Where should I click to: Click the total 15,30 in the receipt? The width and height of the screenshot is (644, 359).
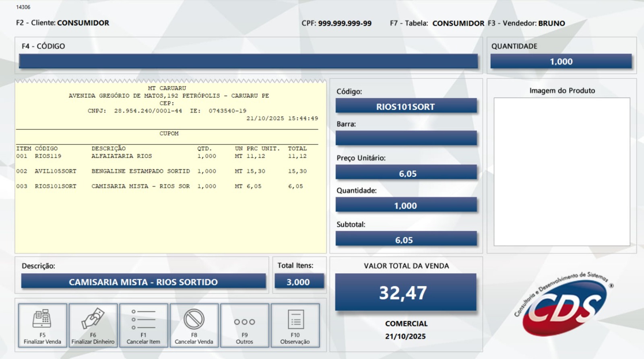click(297, 171)
